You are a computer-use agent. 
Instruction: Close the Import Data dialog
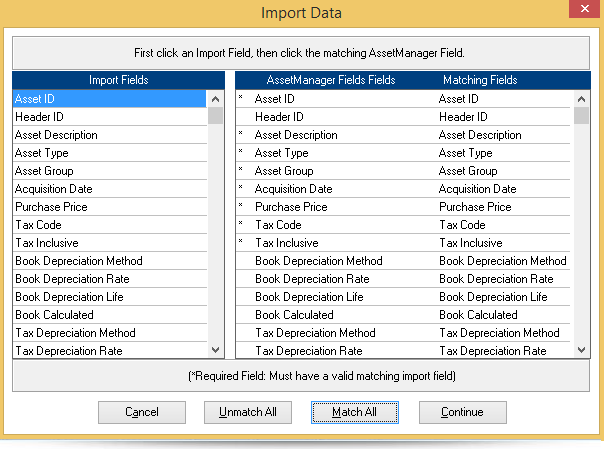pos(585,8)
